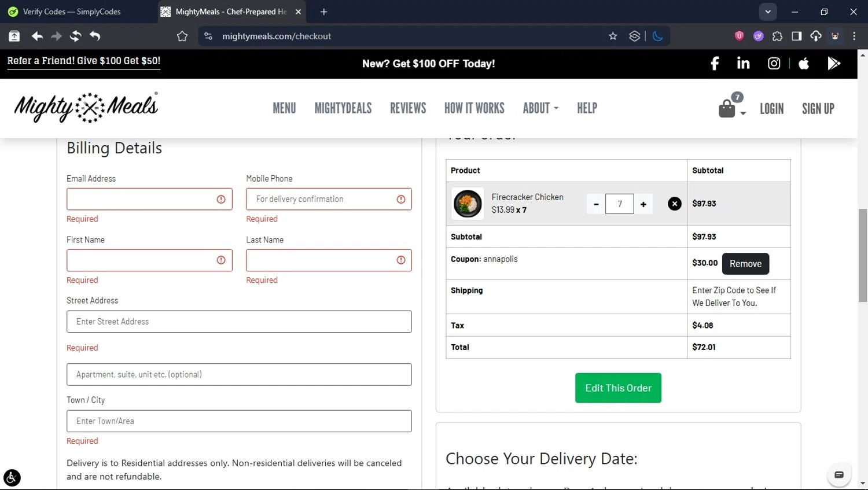The height and width of the screenshot is (490, 868).
Task: Click the Firecracker Chicken product name
Action: pos(527,197)
